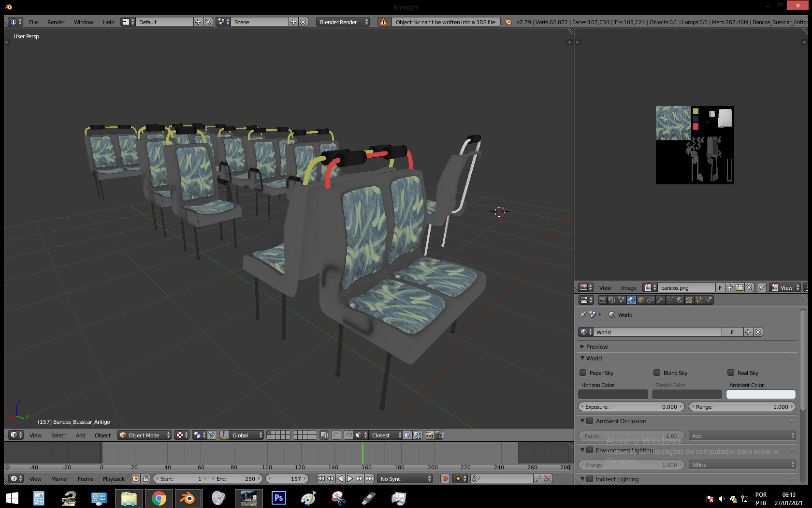Enable the Paper Sky checkbox
812x508 pixels.
[x=583, y=373]
